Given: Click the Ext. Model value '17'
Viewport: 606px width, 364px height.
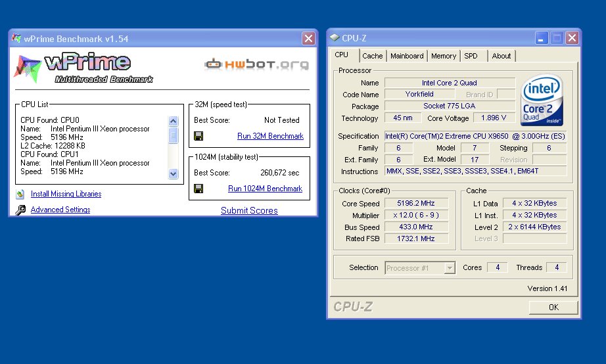Looking at the screenshot, I should pyautogui.click(x=475, y=160).
